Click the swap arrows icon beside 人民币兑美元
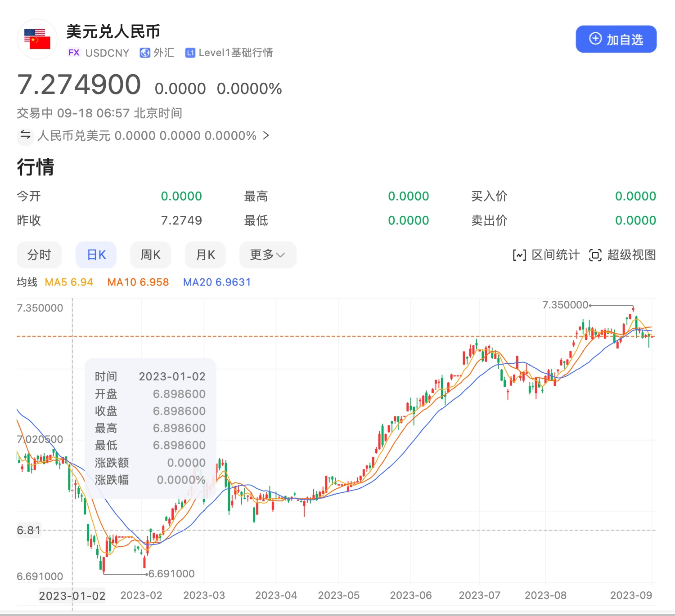Screen dimensions: 675x616 tap(25, 135)
